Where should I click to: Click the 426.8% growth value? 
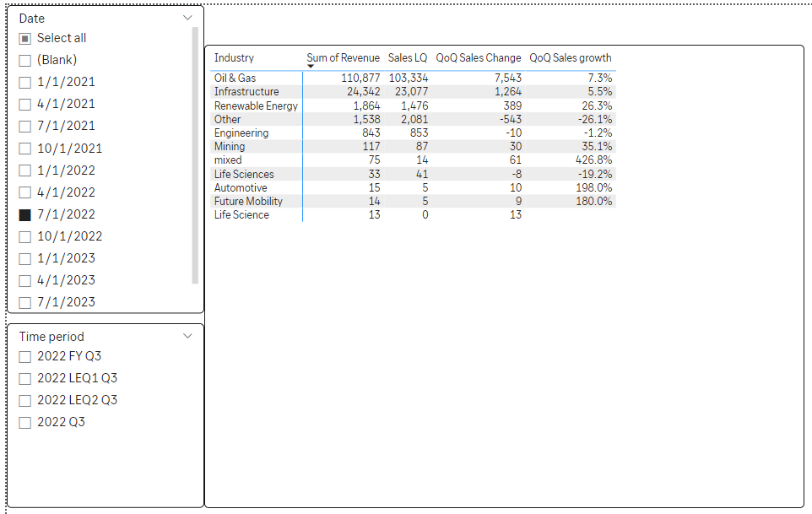point(593,160)
